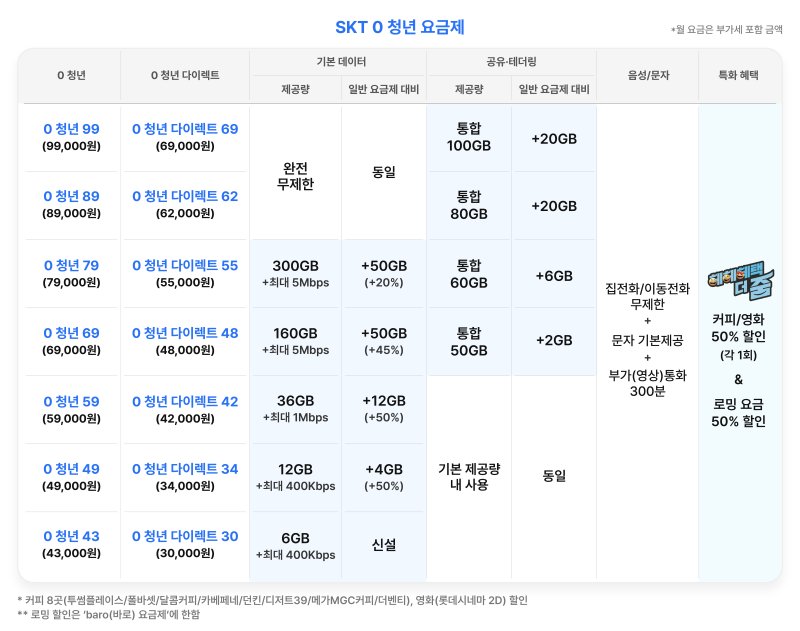Click the 신설 label cell
800x631 pixels.
point(384,543)
